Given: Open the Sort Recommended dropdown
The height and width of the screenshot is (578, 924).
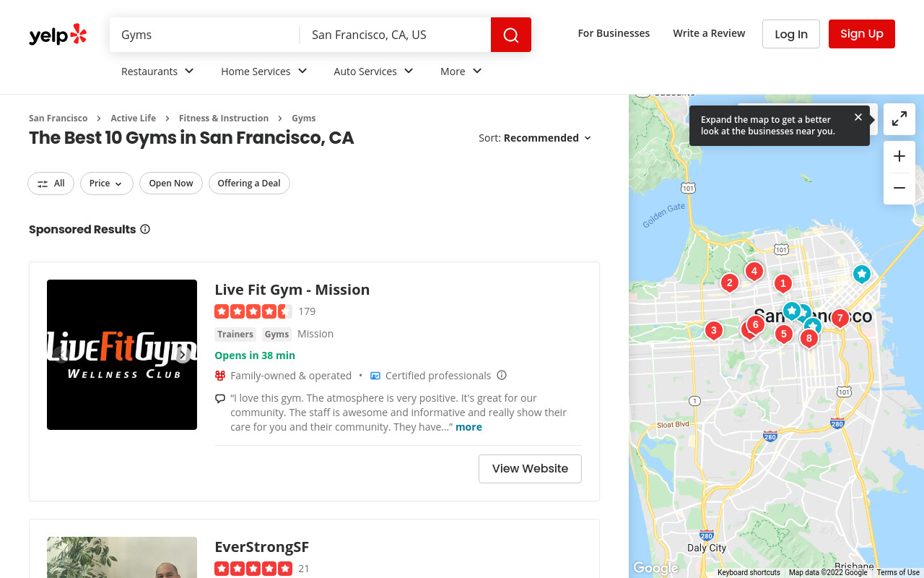Looking at the screenshot, I should click(x=535, y=138).
